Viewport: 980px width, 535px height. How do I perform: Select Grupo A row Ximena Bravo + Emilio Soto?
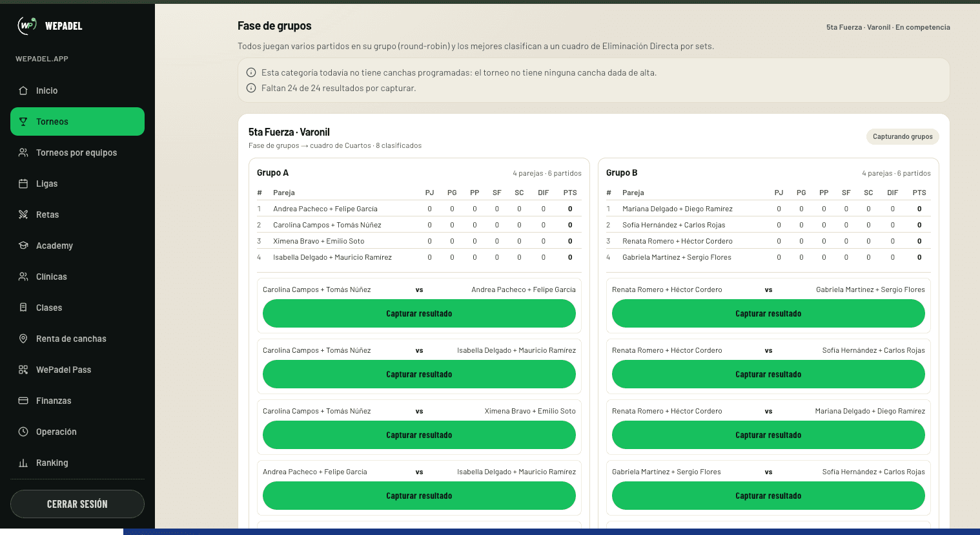coord(419,241)
